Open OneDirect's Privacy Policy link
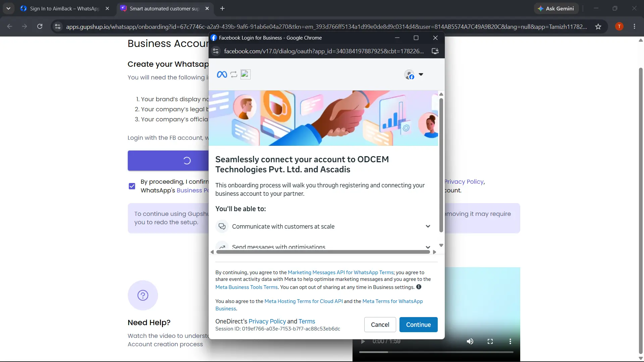 [x=267, y=321]
